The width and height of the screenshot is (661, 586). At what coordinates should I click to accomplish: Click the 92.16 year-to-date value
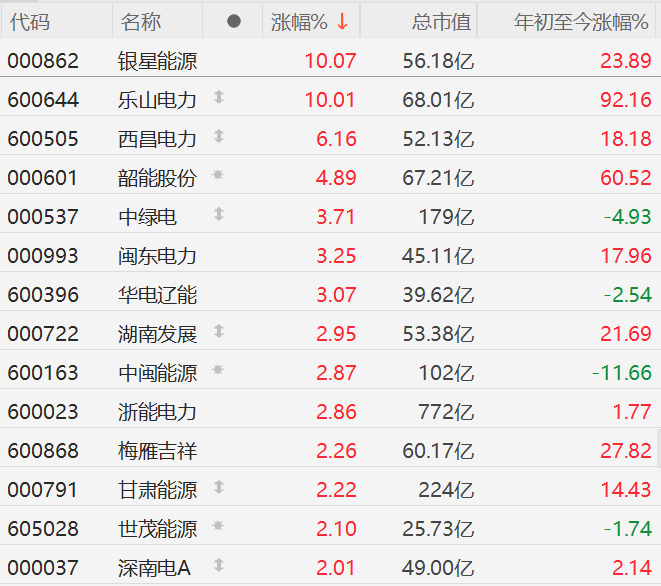(626, 100)
